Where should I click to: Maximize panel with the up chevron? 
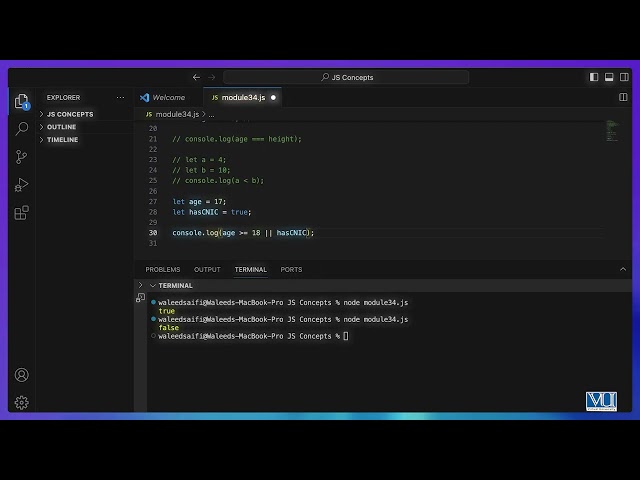(x=623, y=269)
